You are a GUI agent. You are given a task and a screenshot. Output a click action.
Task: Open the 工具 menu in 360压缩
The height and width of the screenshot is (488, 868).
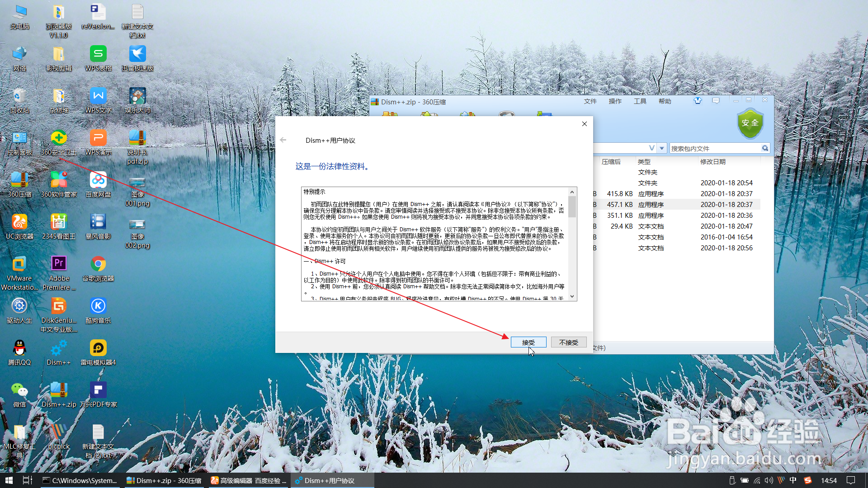(640, 101)
